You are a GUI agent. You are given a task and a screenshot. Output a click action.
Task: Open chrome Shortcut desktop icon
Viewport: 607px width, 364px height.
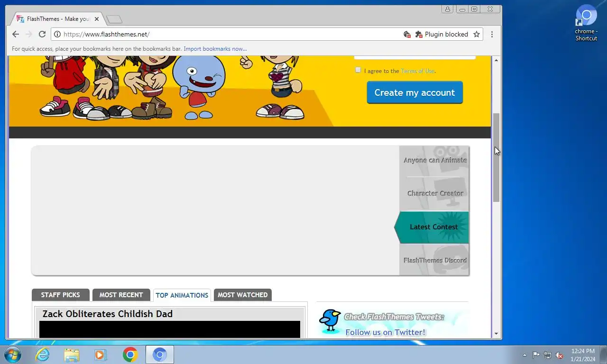pyautogui.click(x=586, y=23)
